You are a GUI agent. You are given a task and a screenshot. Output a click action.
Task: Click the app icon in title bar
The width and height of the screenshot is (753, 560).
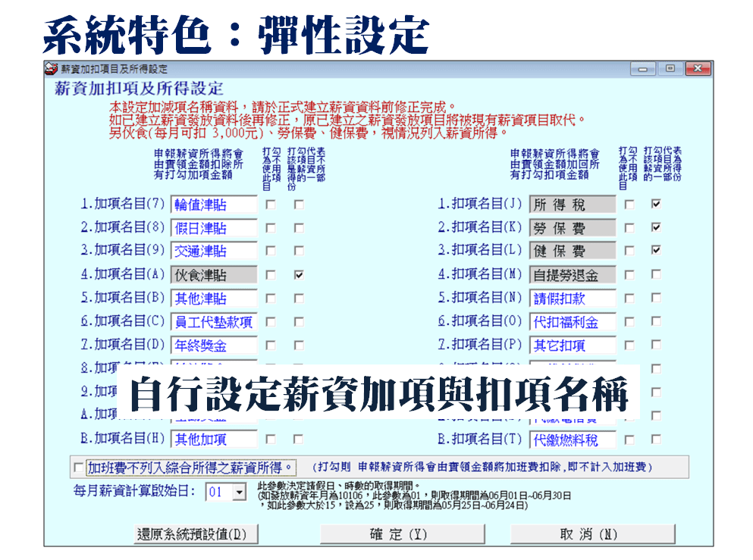[x=51, y=69]
